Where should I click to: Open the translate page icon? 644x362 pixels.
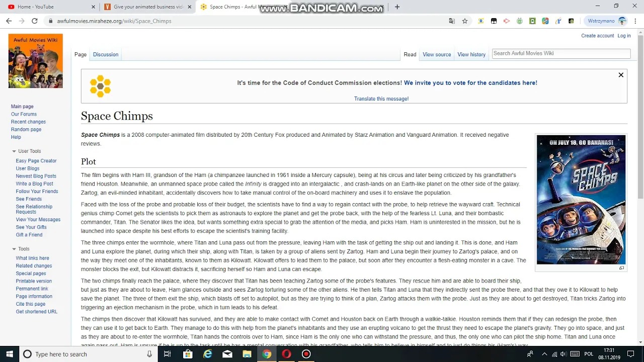point(452,21)
